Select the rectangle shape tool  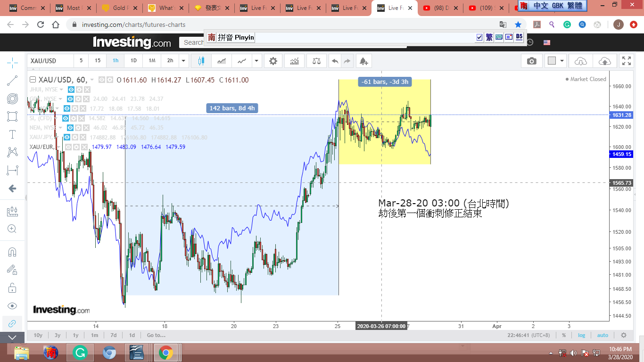click(13, 116)
